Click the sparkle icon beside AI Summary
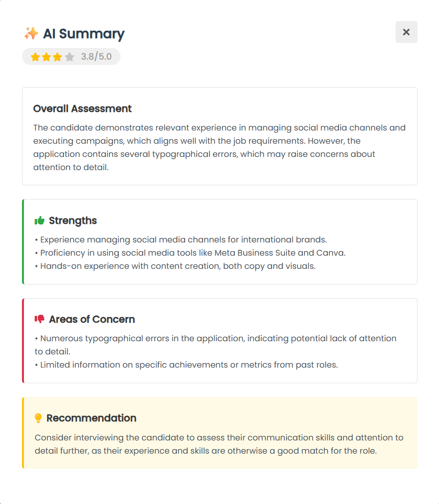This screenshot has height=504, width=439. (31, 33)
